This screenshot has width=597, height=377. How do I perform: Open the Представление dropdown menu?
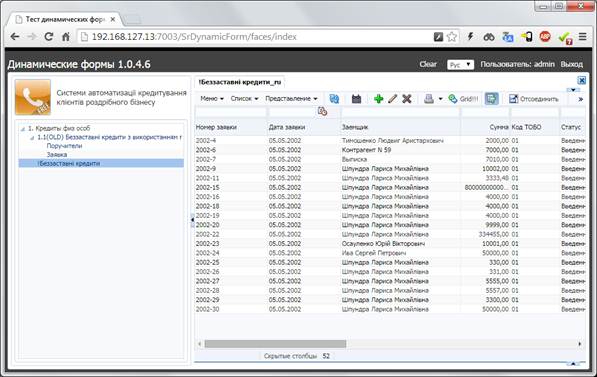pos(291,99)
